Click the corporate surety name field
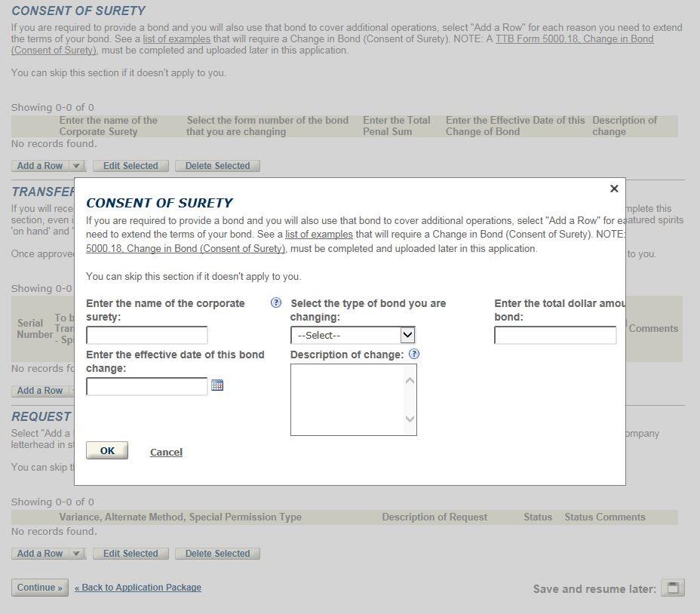 (146, 335)
